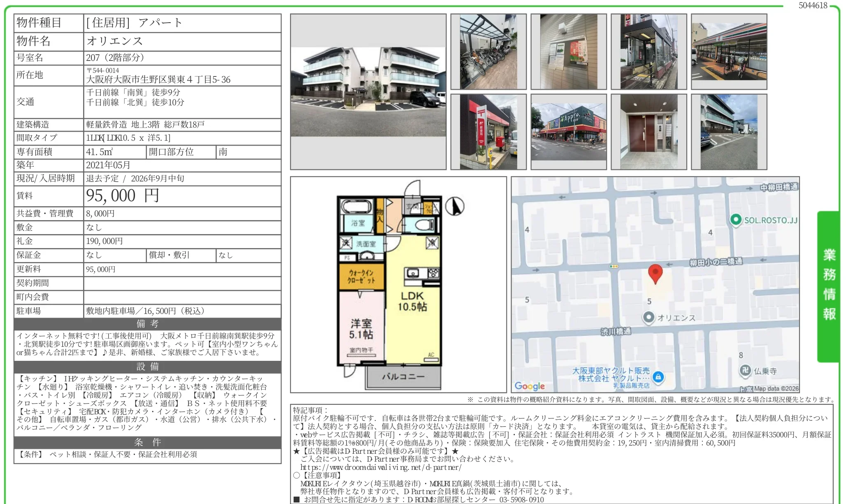Click the 洋室 5.1帖 room on the floor plan
This screenshot has height=504, width=846.
361,329
